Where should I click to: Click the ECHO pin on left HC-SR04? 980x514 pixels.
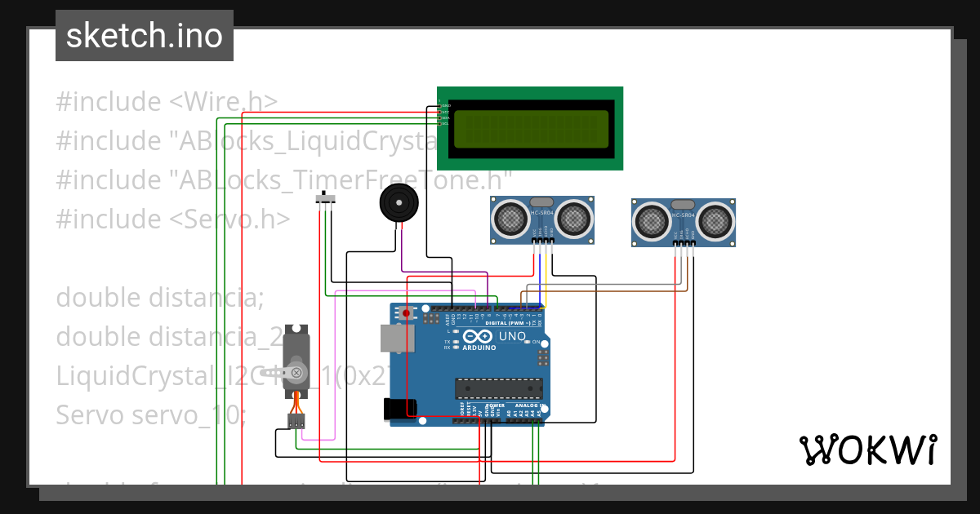coord(546,241)
